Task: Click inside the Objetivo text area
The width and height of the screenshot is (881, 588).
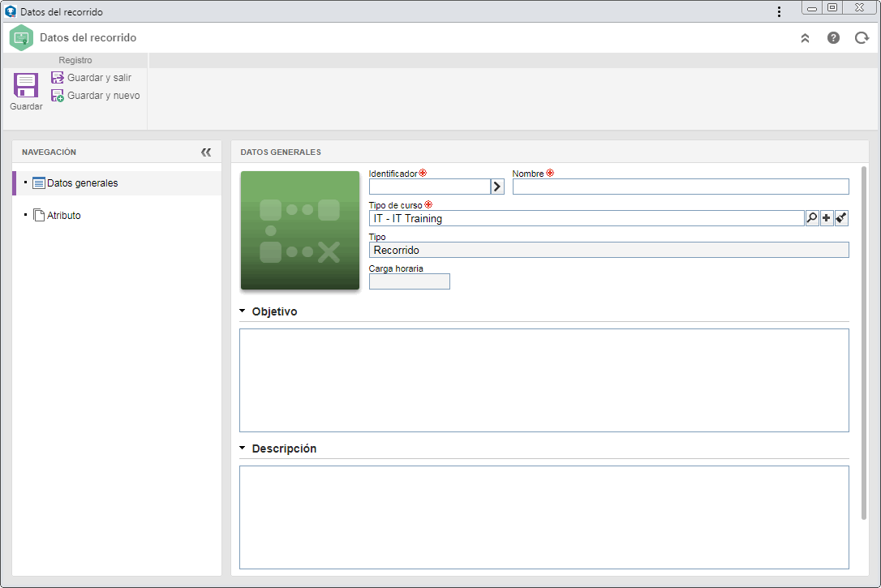Action: pos(544,380)
